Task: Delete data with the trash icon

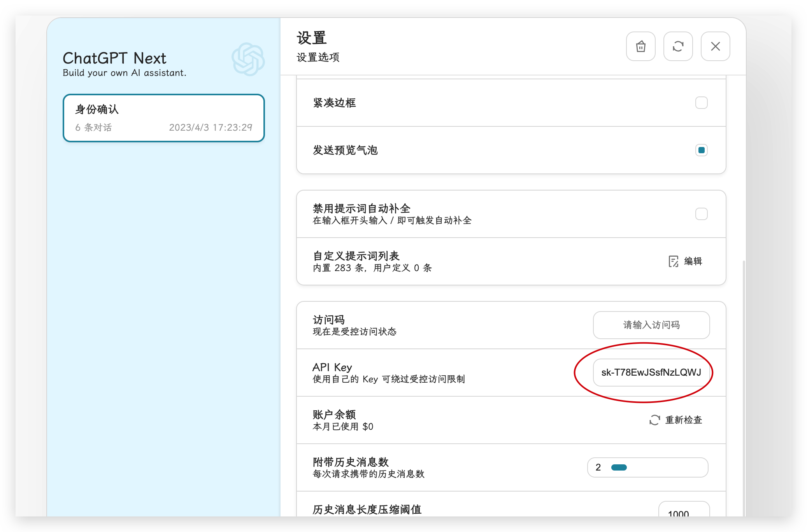Action: (x=640, y=46)
